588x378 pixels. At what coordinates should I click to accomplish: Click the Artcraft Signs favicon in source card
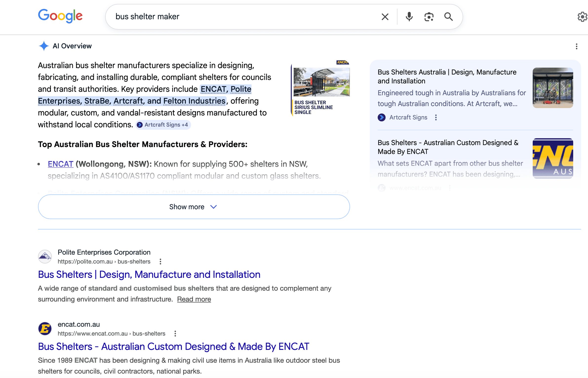[x=381, y=117]
